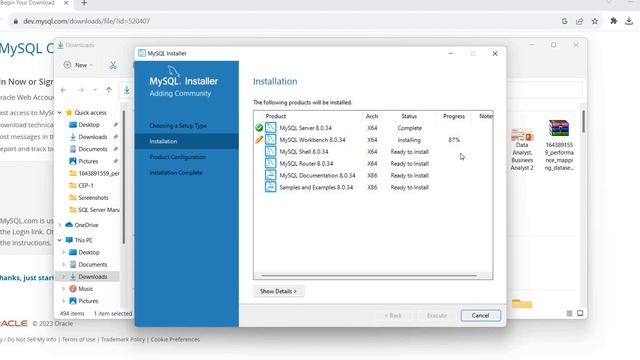640x360 pixels.
Task: Select the MySQL Server 8.0.34 product icon
Action: tap(270, 128)
